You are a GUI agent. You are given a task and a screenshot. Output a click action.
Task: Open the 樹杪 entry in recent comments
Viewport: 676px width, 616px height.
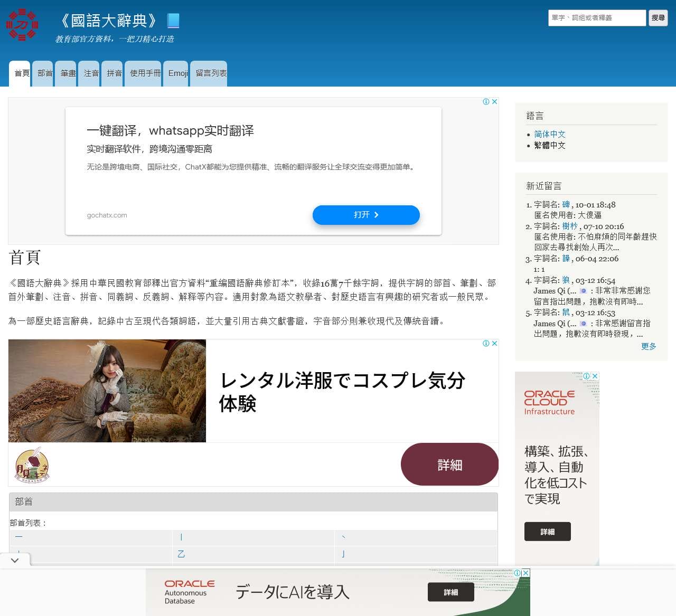click(569, 226)
